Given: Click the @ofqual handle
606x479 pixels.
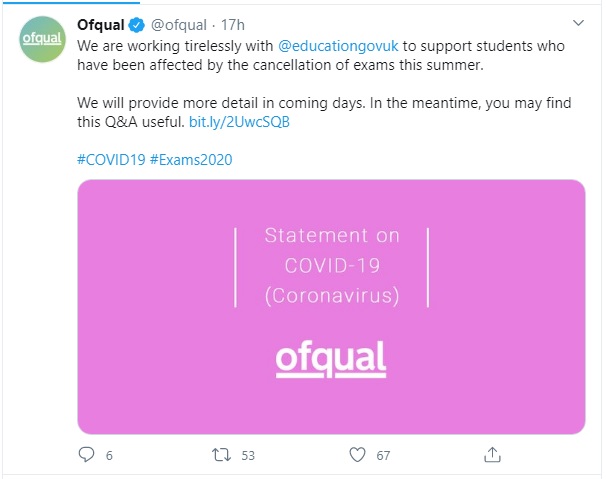Looking at the screenshot, I should tap(179, 25).
